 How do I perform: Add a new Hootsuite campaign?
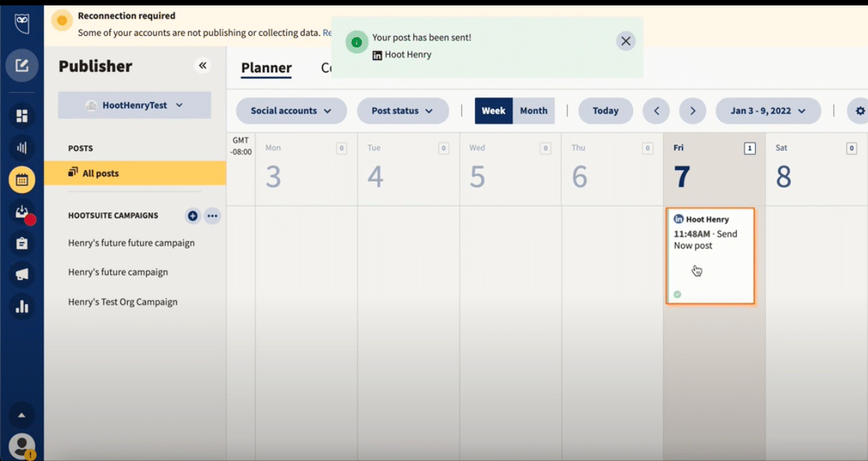[x=193, y=216]
